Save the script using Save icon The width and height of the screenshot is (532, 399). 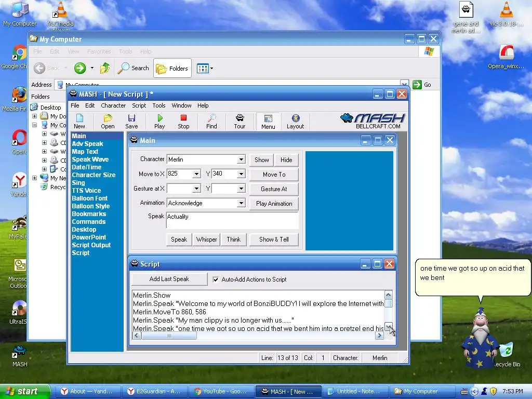(x=131, y=122)
